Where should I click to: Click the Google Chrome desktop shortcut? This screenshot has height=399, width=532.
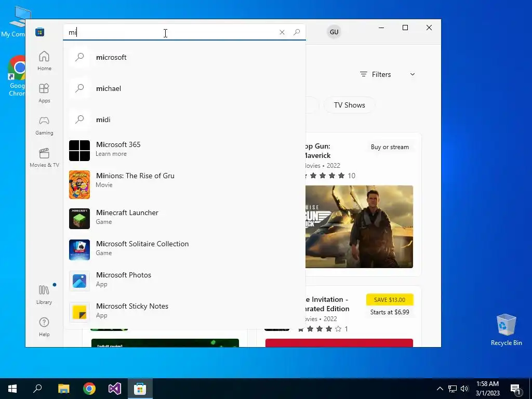[17, 76]
